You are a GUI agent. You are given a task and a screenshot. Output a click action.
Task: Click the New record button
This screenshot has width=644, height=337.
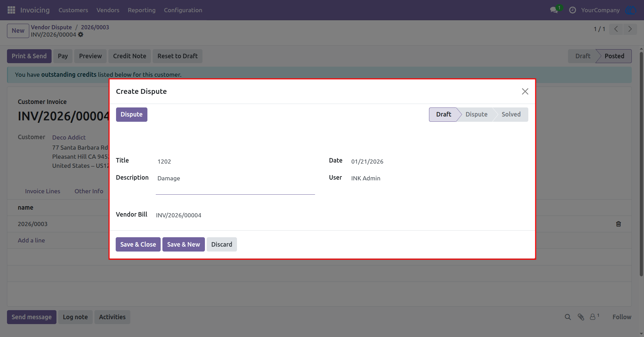[x=18, y=31]
